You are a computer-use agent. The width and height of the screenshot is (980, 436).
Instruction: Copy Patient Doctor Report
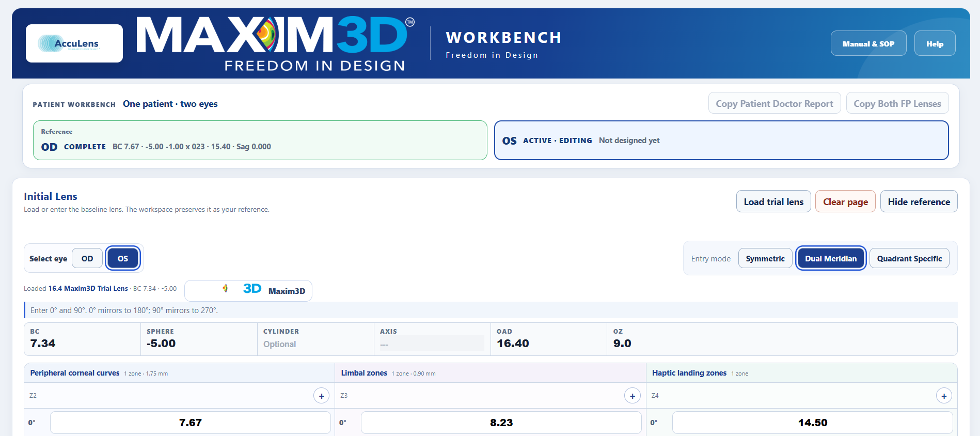tap(774, 103)
